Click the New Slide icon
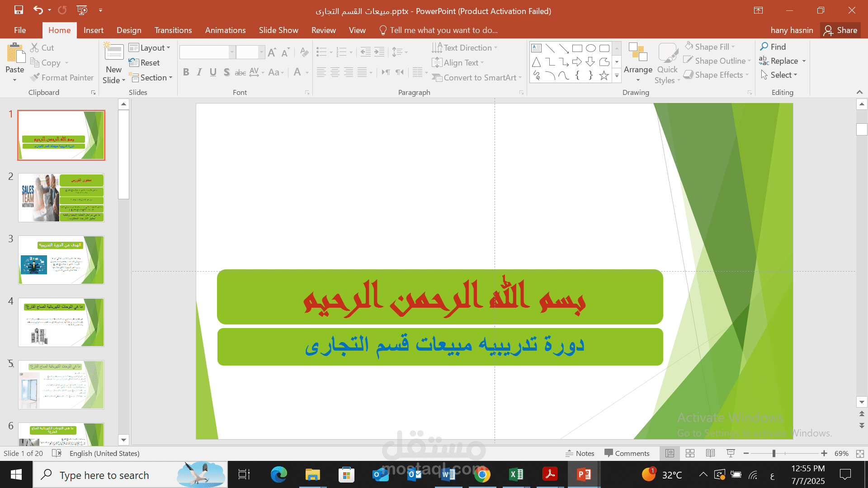The image size is (868, 488). click(x=114, y=52)
